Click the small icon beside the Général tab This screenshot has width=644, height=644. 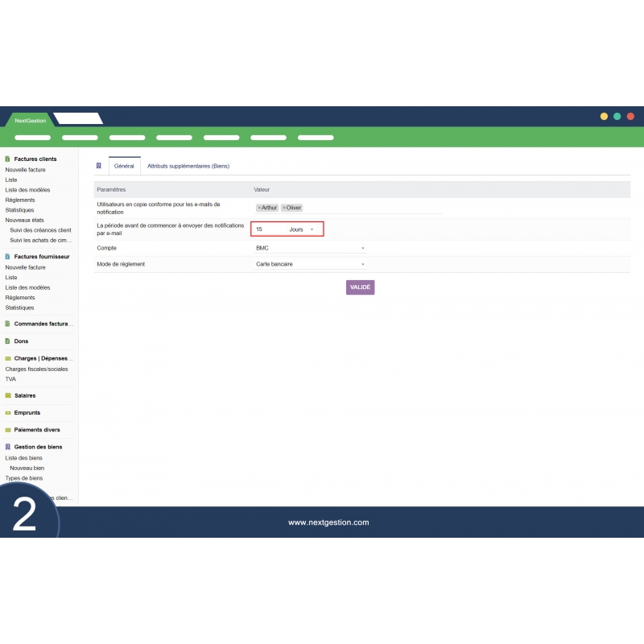[100, 165]
